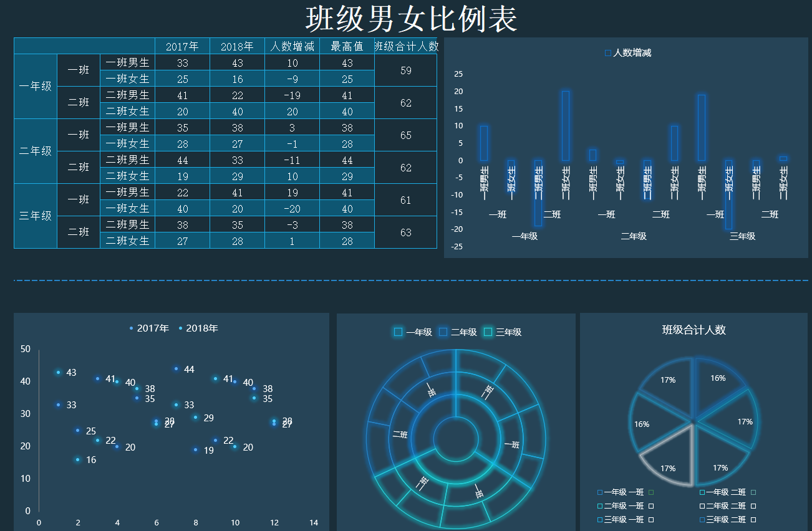This screenshot has height=531, width=812.
Task: Select the 人数增减 legend in bar chart
Action: click(627, 53)
